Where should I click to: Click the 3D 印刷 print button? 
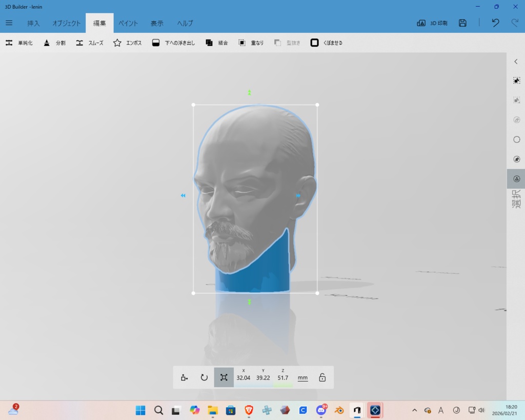(432, 23)
